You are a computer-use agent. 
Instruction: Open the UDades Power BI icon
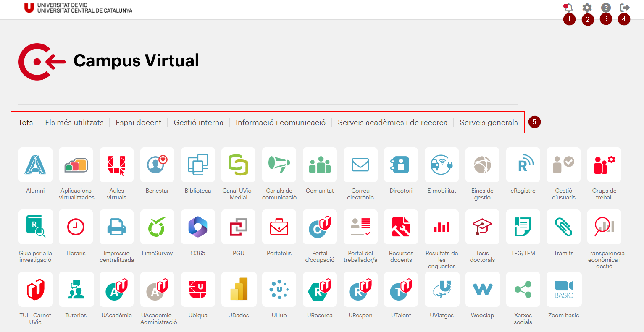(239, 289)
